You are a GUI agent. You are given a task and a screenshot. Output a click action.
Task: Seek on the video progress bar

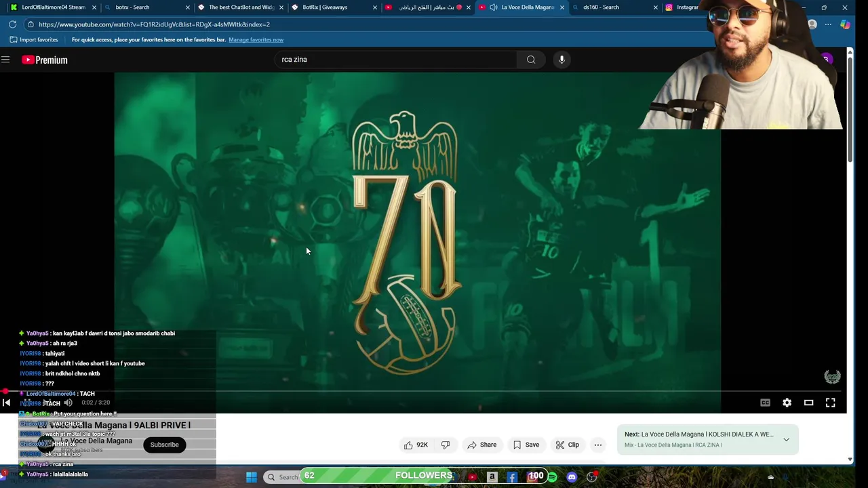point(420,392)
